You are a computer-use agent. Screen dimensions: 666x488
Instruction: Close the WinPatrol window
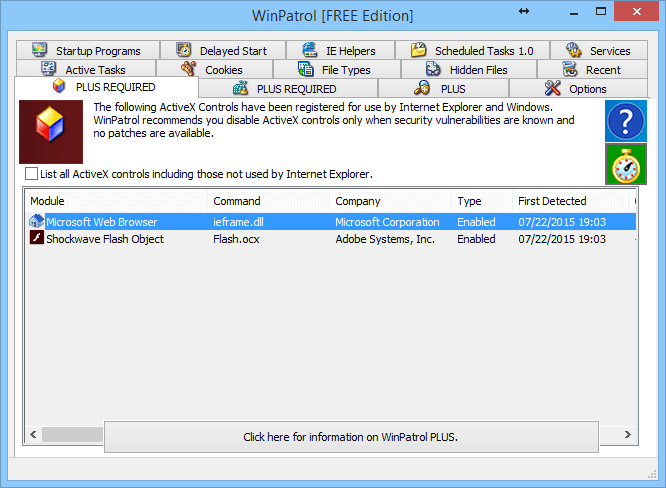636,11
